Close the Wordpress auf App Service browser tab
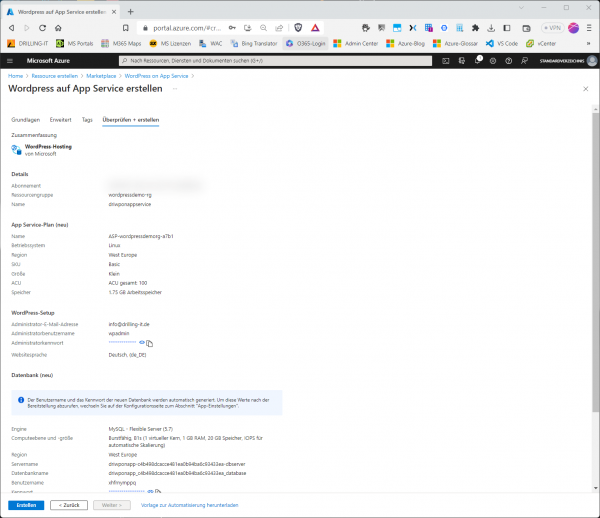 pos(114,12)
